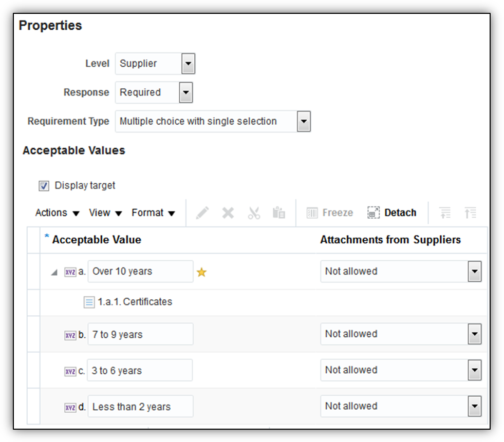The width and height of the screenshot is (504, 442).
Task: Click the Freeze column button
Action: pos(330,213)
